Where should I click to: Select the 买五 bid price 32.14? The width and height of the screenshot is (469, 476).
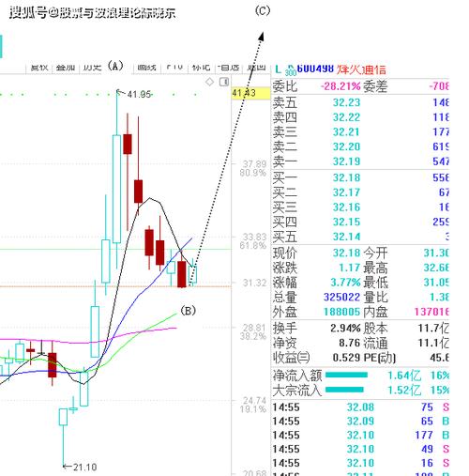coord(346,237)
